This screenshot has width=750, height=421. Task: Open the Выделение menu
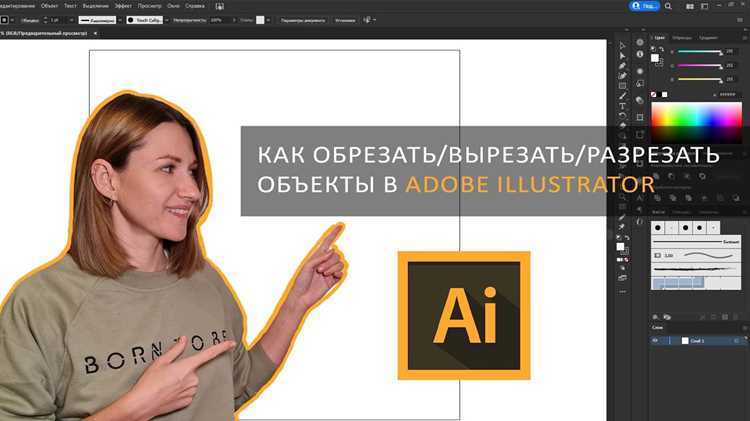(96, 6)
